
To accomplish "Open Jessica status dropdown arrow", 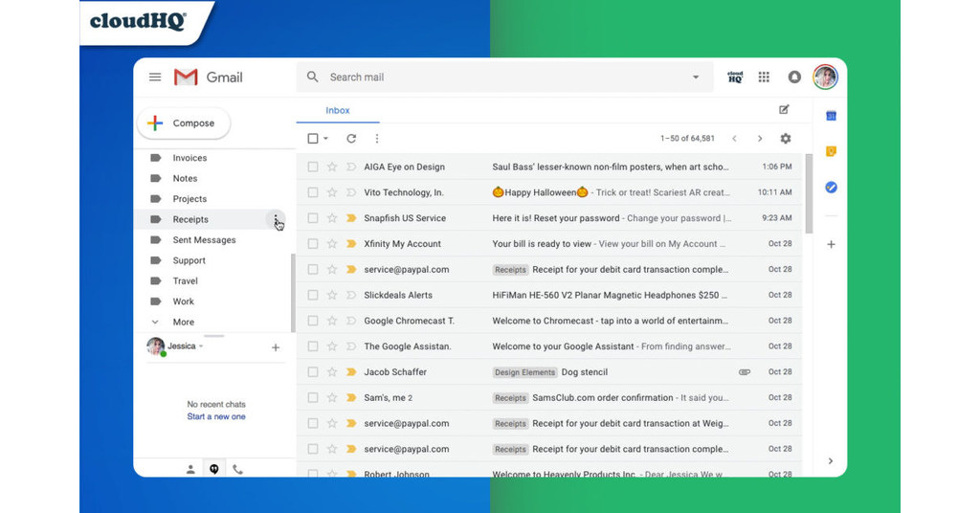I will click(201, 346).
